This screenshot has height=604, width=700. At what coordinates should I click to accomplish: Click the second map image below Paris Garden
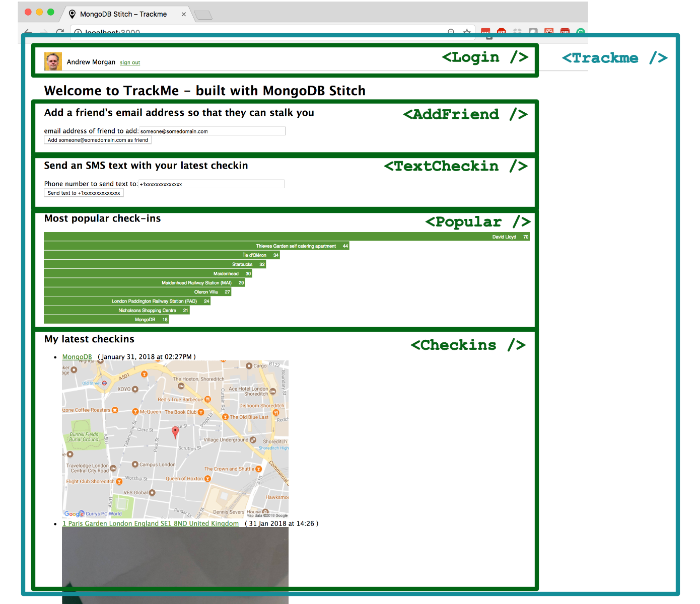(175, 565)
